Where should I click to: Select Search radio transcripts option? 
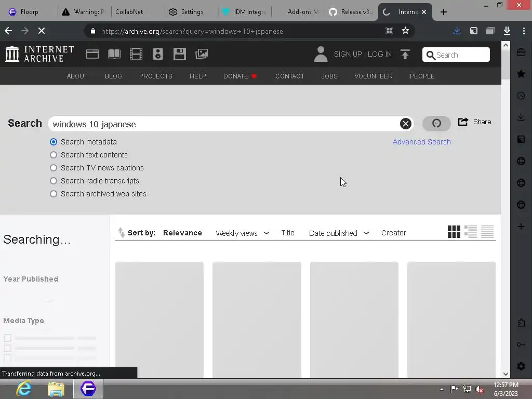pyautogui.click(x=54, y=181)
